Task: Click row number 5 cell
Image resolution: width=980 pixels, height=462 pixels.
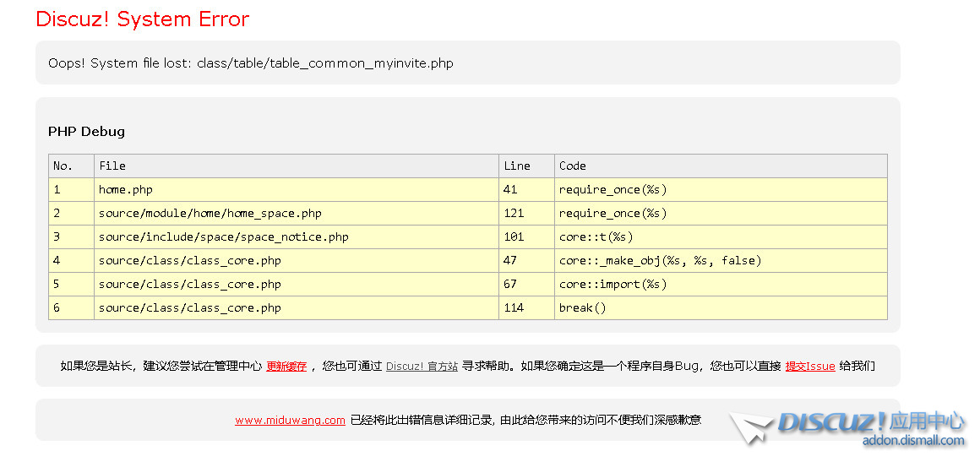Action: click(71, 285)
